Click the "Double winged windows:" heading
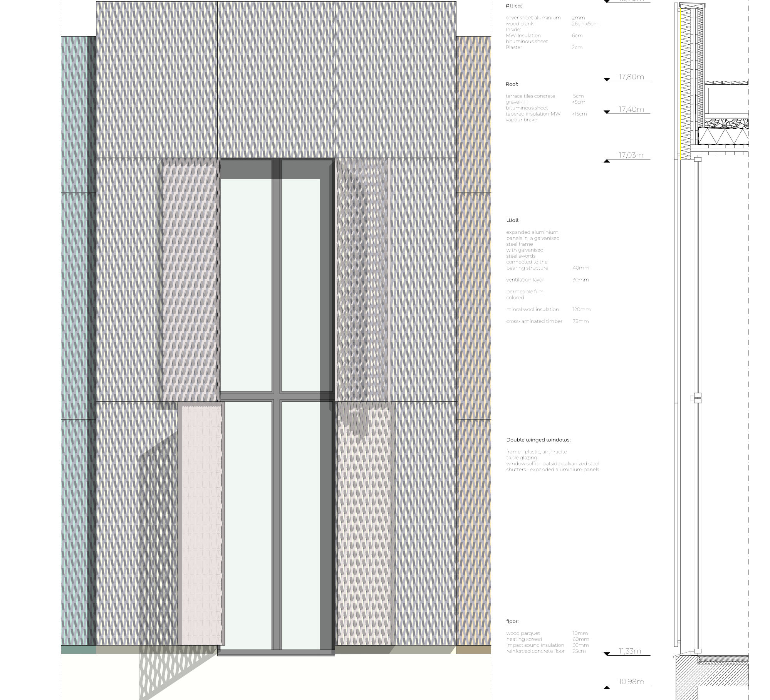 point(538,440)
